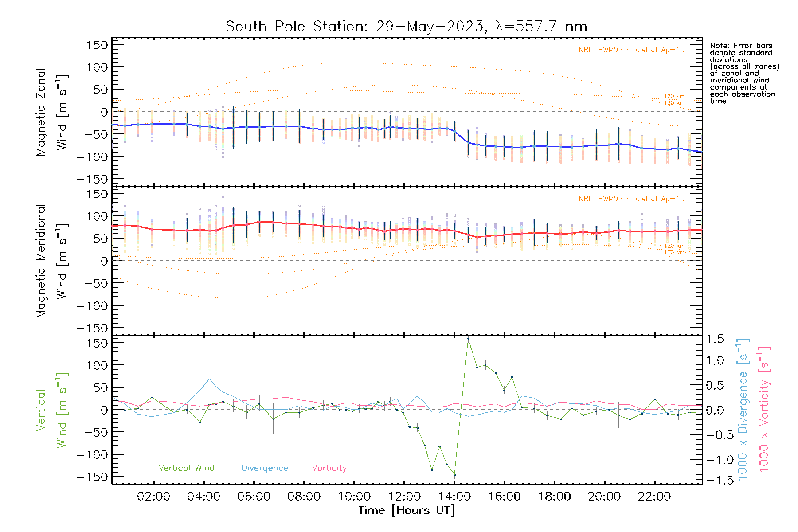The width and height of the screenshot is (798, 532).
Task: Click the "South Pole Station" plot title
Action: [406, 27]
